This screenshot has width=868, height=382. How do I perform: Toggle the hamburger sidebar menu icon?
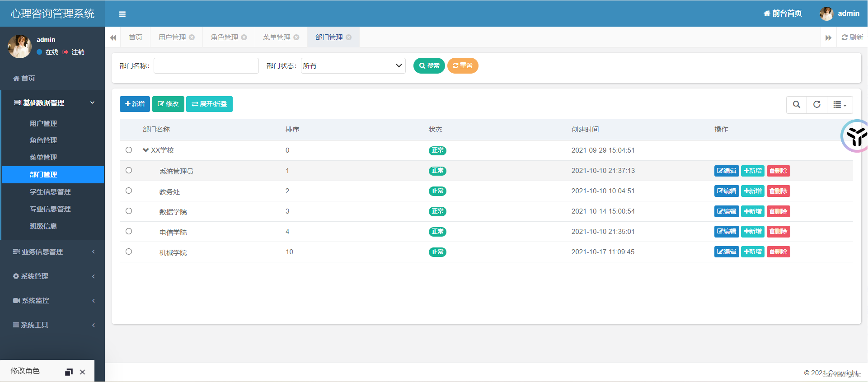(122, 14)
